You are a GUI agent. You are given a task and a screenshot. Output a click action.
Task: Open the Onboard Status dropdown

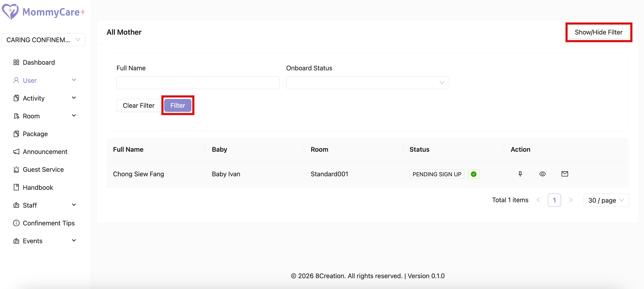(367, 83)
